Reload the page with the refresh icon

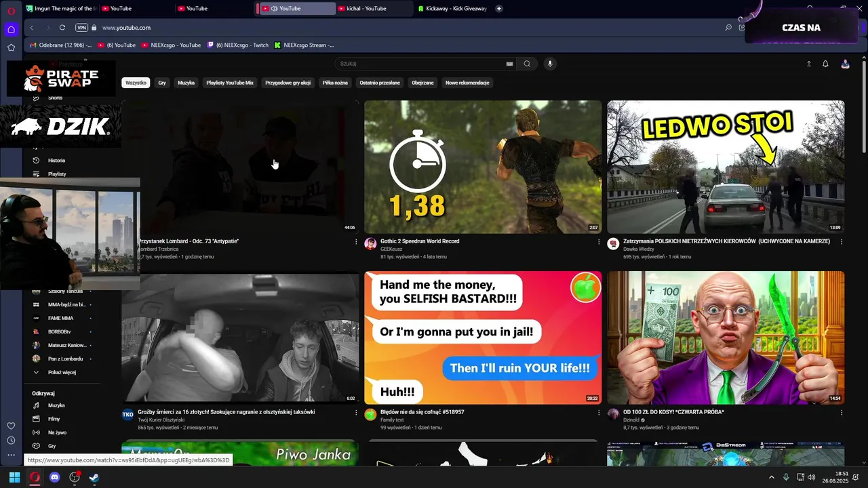pyautogui.click(x=62, y=28)
